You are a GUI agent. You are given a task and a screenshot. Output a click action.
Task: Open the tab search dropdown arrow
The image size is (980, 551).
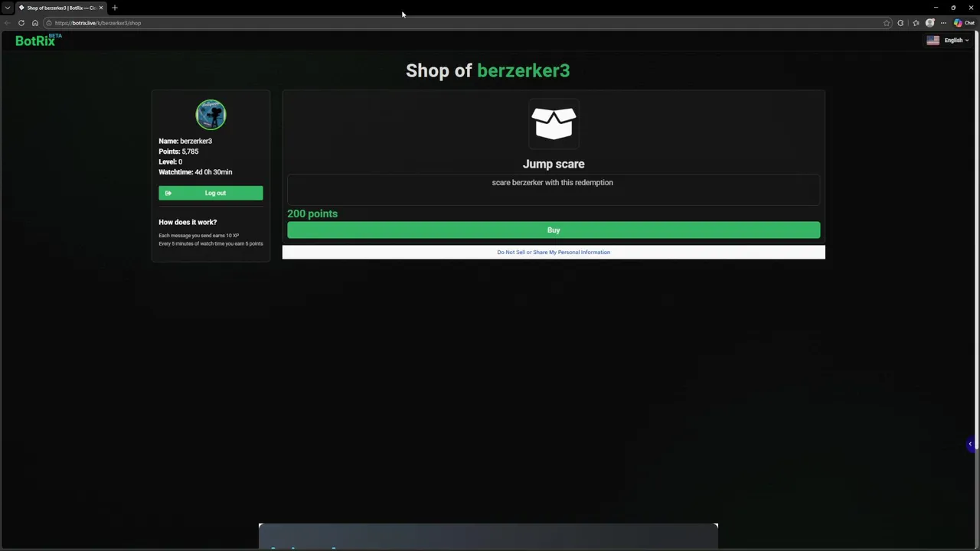coord(8,8)
